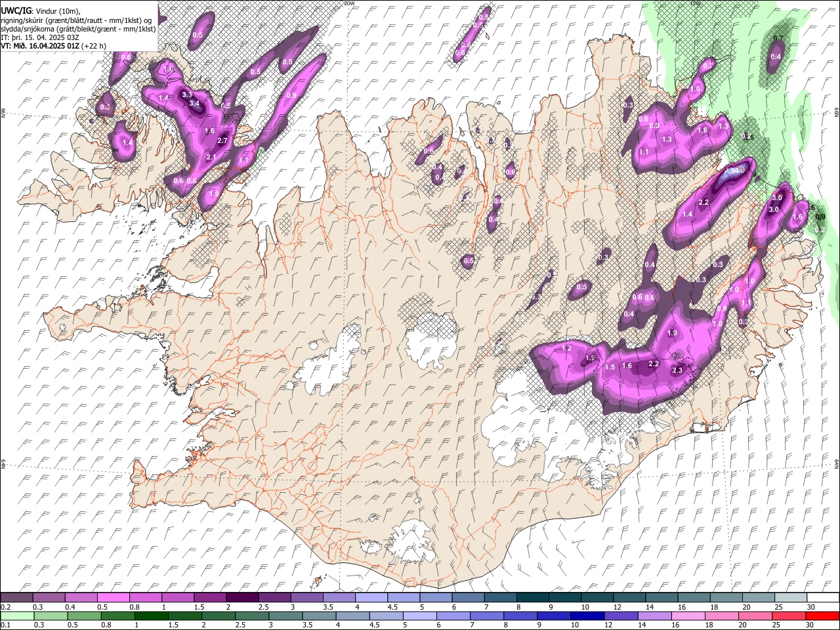Image resolution: width=840 pixels, height=630 pixels.
Task: Select the bright pink 0.5 swatch, purple legend row
Action: pyautogui.click(x=113, y=598)
